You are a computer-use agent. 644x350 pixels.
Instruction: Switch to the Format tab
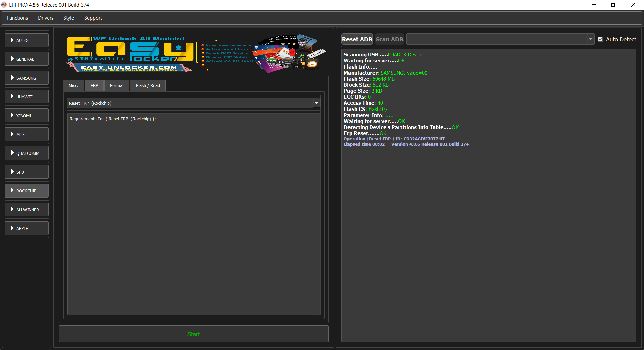pos(117,86)
